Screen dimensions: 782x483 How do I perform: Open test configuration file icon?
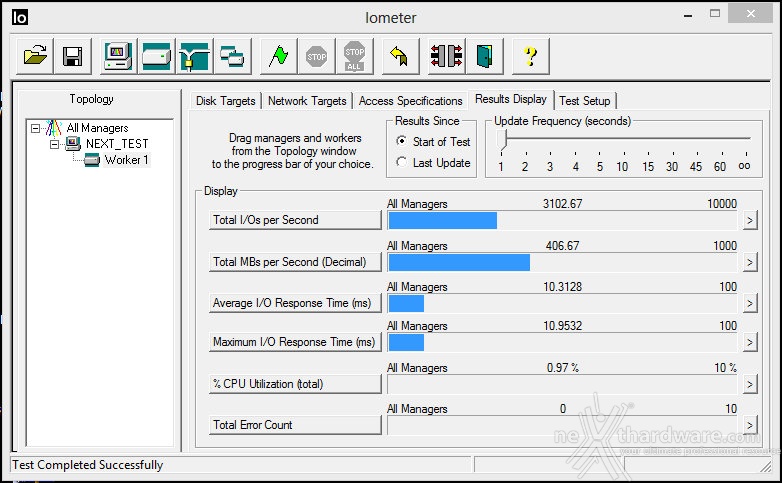click(35, 55)
